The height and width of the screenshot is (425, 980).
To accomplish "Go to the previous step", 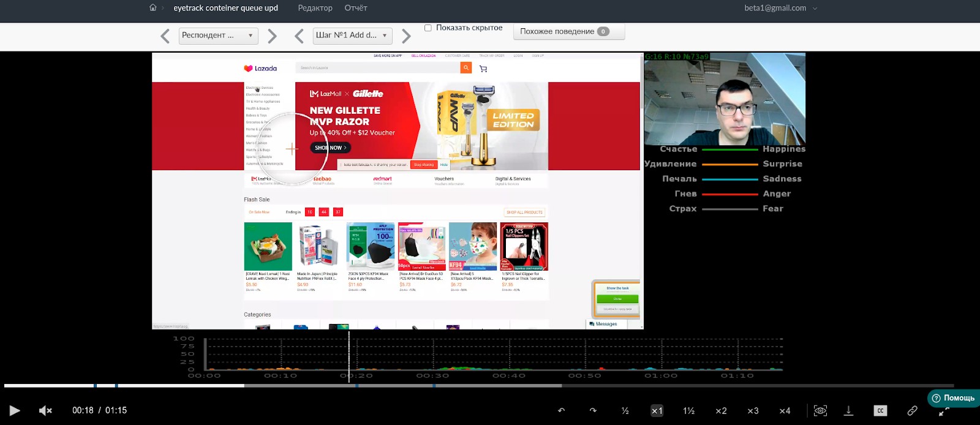I will click(x=299, y=36).
